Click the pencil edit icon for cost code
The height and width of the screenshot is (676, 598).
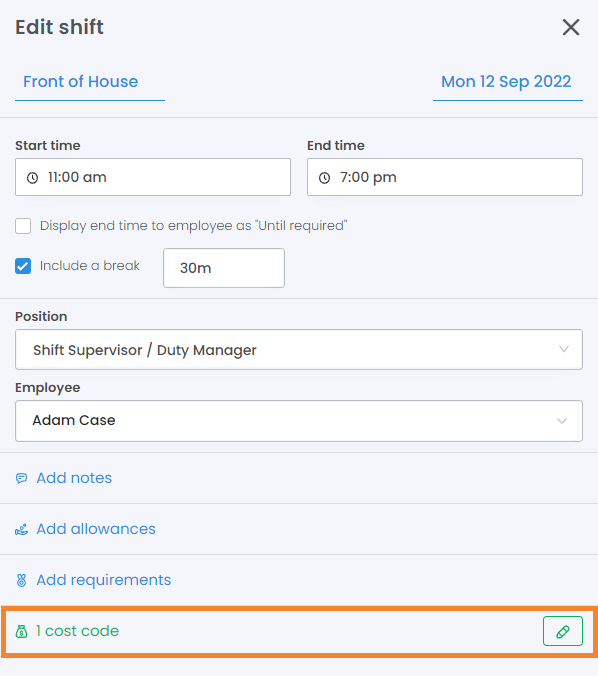point(563,631)
